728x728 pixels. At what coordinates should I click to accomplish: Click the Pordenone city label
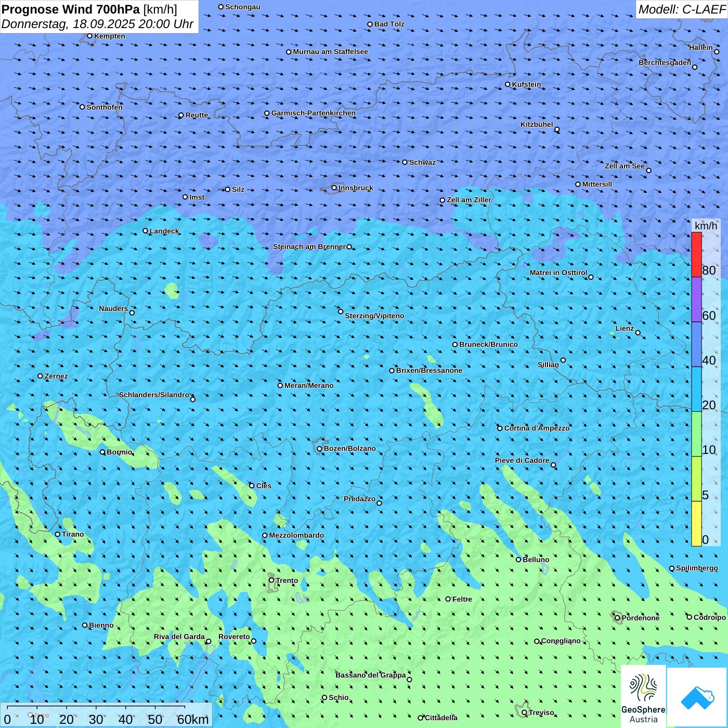tap(641, 618)
